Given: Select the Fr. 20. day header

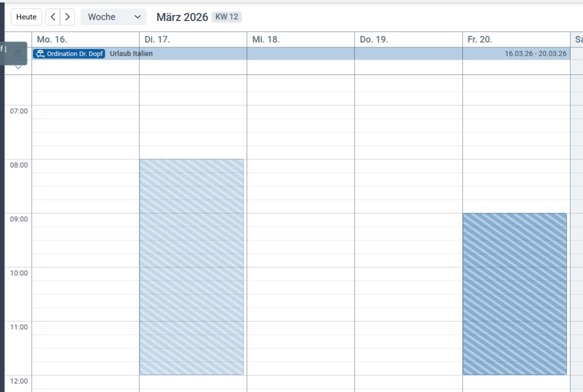Looking at the screenshot, I should pos(480,39).
